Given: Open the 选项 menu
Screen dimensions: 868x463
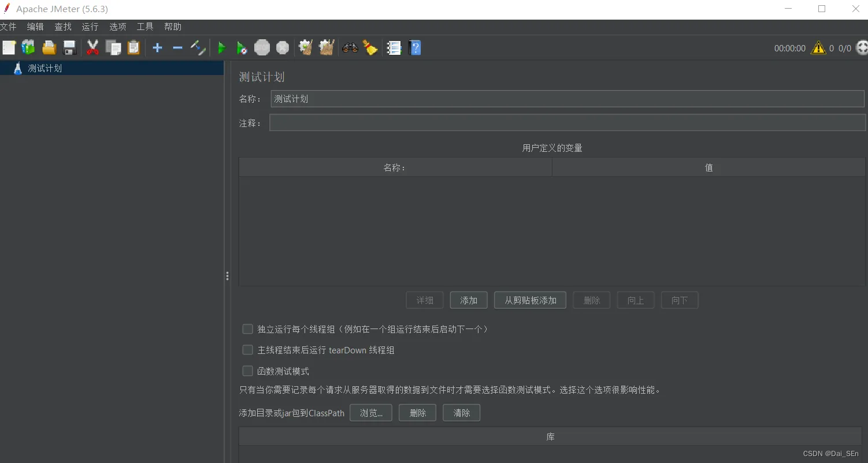Looking at the screenshot, I should (118, 27).
